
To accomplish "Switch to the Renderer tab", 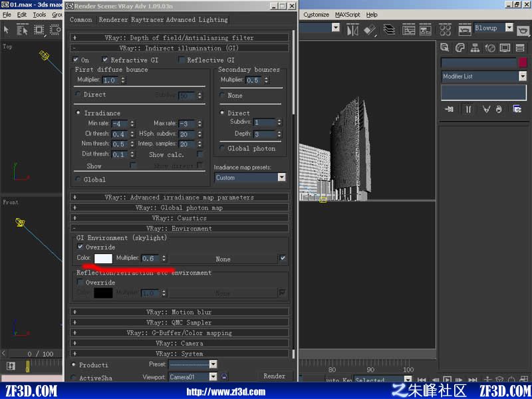I will click(113, 20).
